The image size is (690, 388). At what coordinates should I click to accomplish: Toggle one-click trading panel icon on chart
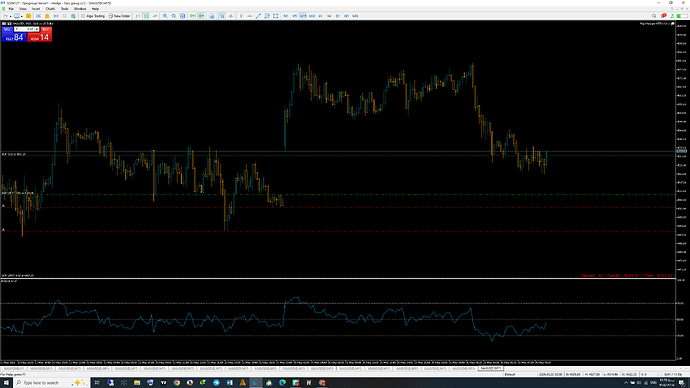(x=4, y=23)
